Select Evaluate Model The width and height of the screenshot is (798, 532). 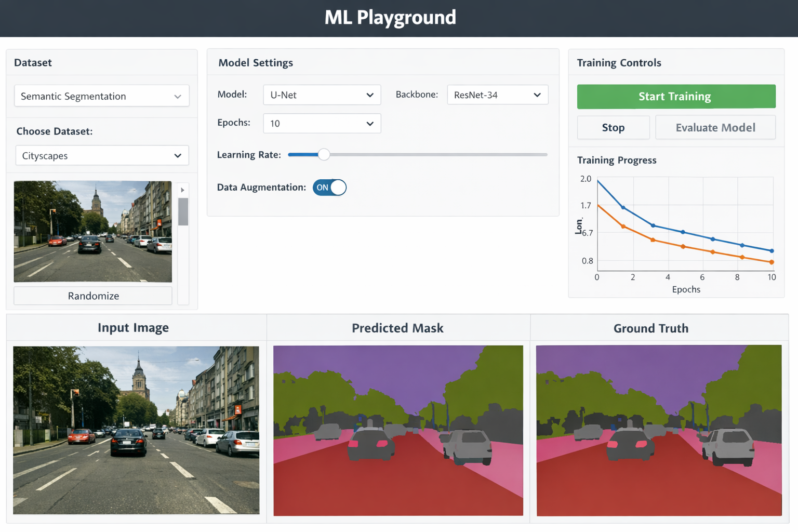tap(715, 127)
